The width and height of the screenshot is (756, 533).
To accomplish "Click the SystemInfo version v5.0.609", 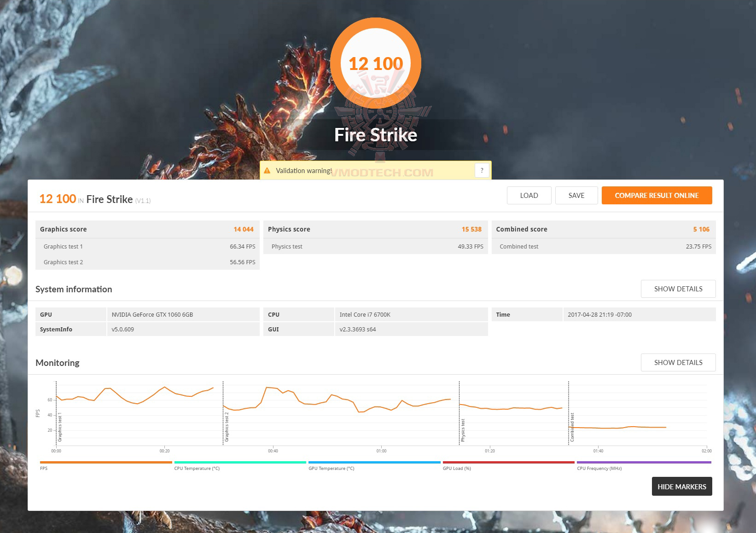I will click(x=123, y=329).
